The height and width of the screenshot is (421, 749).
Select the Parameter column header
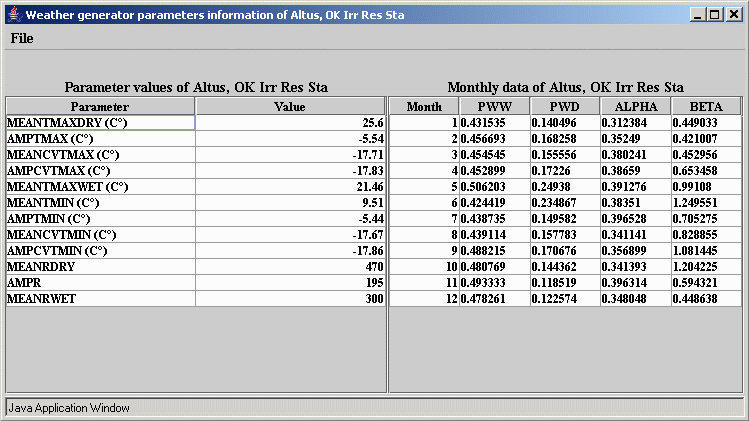click(100, 106)
